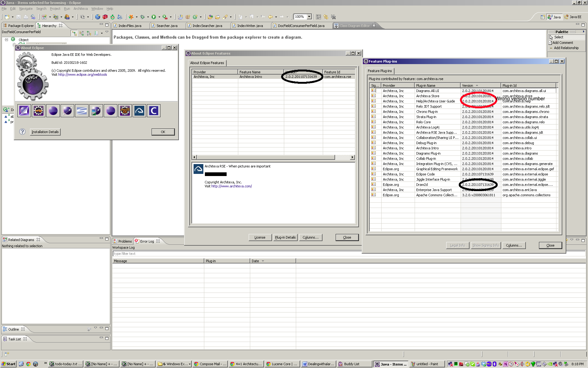Click the WTP feature icon in About Eclipse
Viewport: 588px width, 368px height.
pos(39,111)
